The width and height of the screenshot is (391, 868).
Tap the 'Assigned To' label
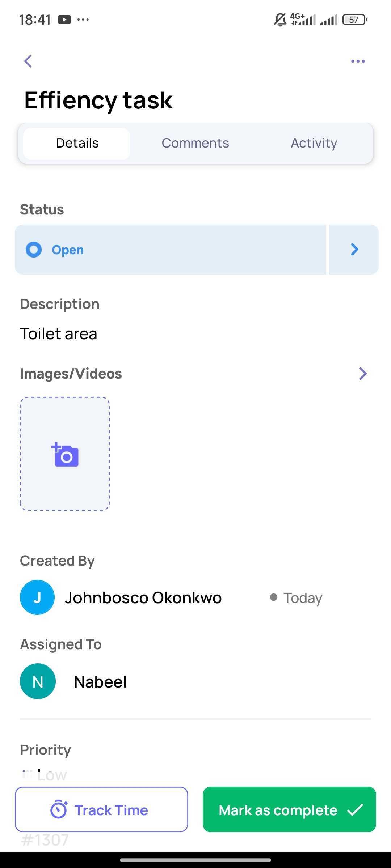pyautogui.click(x=61, y=644)
